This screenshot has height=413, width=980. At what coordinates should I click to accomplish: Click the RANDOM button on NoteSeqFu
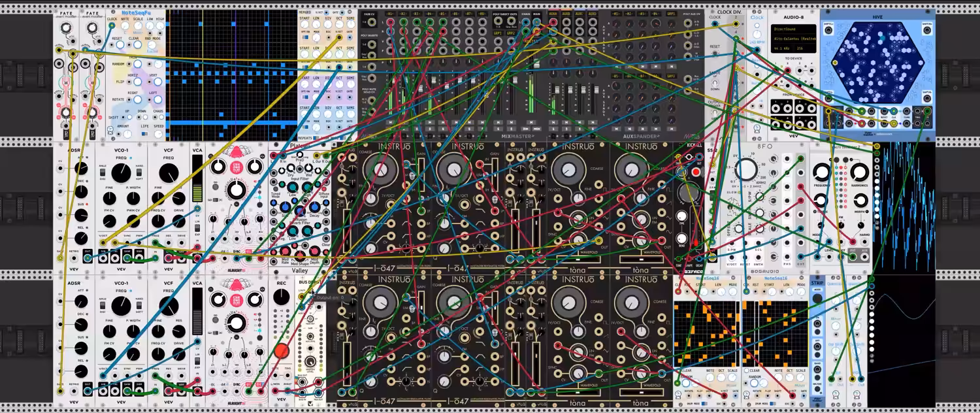click(x=137, y=64)
